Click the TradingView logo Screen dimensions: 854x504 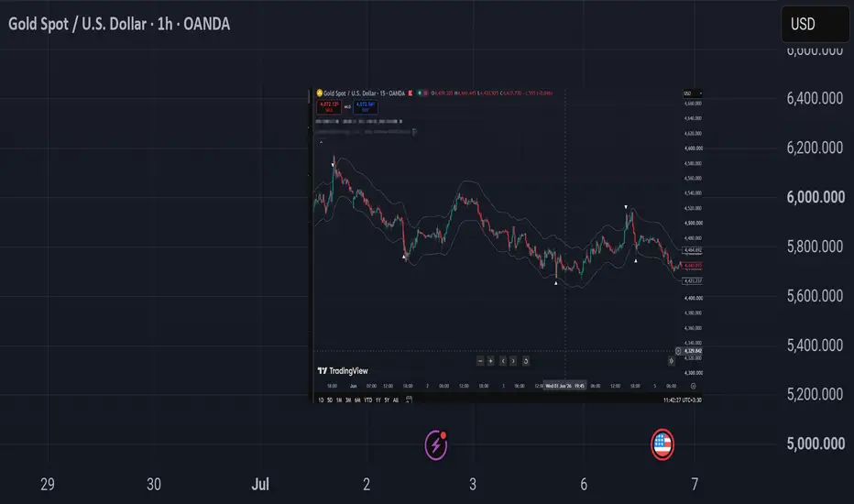(343, 370)
